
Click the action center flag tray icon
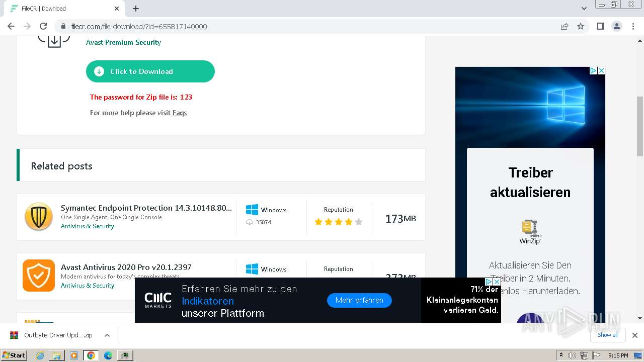[x=596, y=355]
